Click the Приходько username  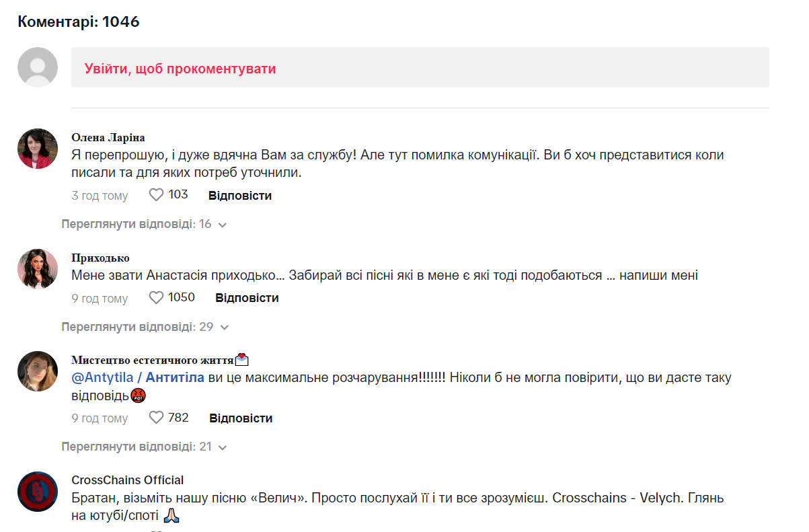(x=101, y=258)
